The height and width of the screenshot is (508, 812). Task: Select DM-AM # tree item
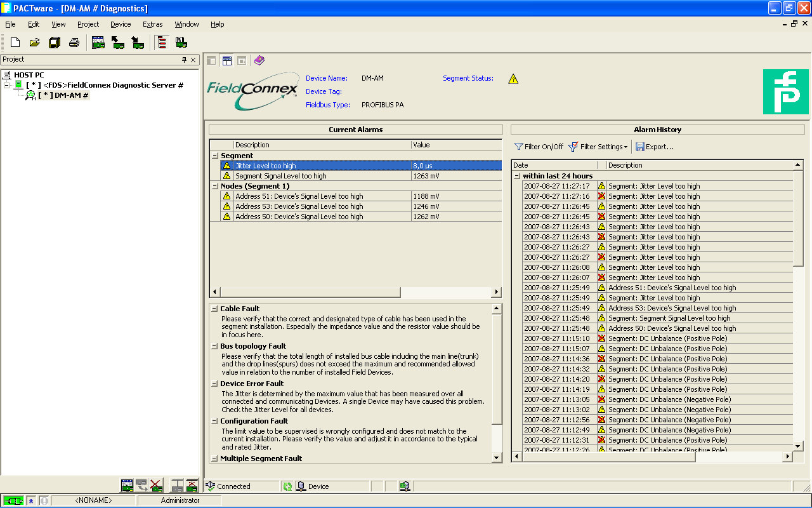tap(63, 95)
